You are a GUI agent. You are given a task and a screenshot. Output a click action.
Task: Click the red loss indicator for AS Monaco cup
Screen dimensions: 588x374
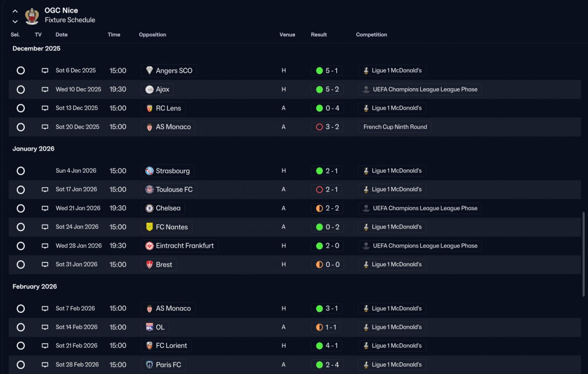point(319,127)
